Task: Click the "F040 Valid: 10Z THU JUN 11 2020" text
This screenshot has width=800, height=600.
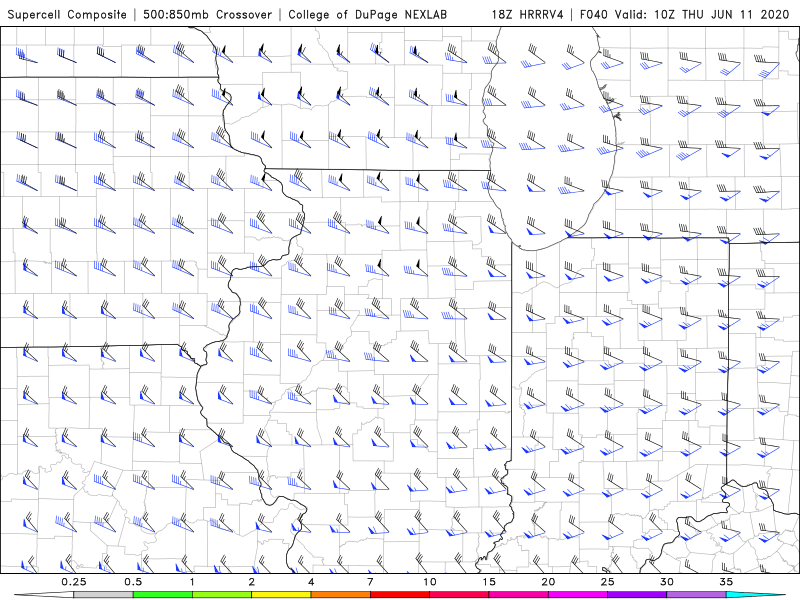Action: (685, 14)
